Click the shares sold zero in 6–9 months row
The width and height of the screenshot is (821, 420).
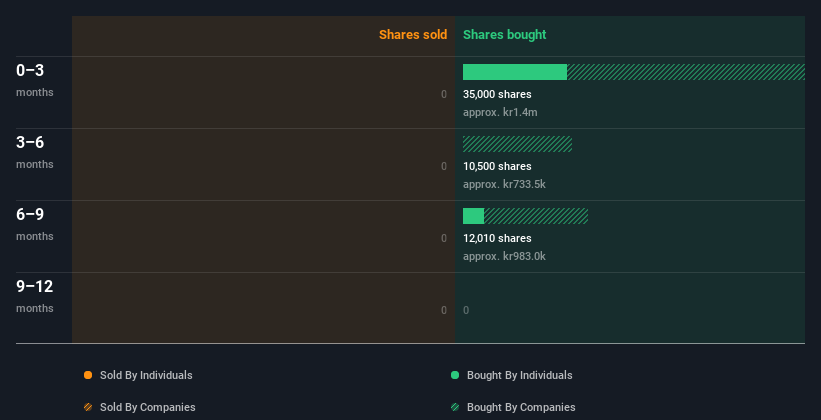444,238
